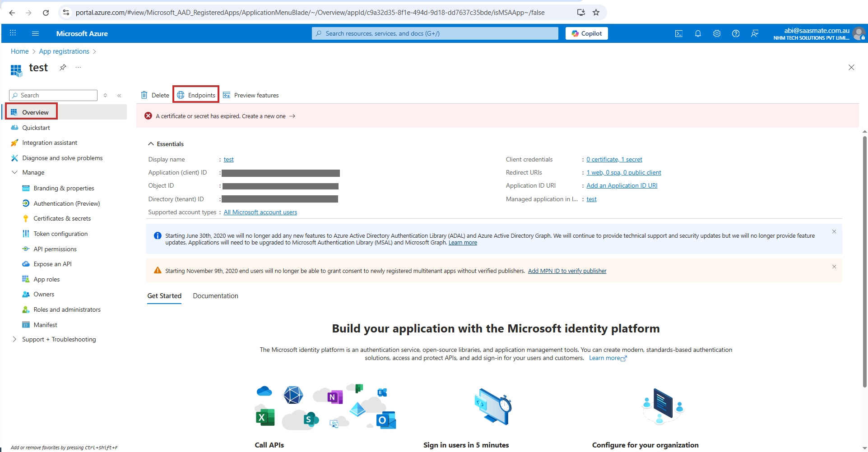Click the Delete trash icon
Image resolution: width=868 pixels, height=452 pixels.
[144, 95]
